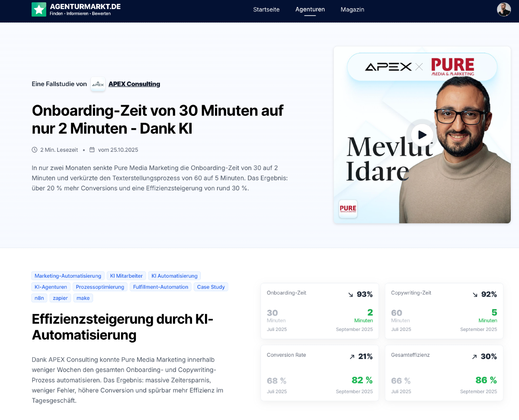This screenshot has width=519, height=420.
Task: Click the up arrow icon next to 21%
Action: (x=352, y=357)
